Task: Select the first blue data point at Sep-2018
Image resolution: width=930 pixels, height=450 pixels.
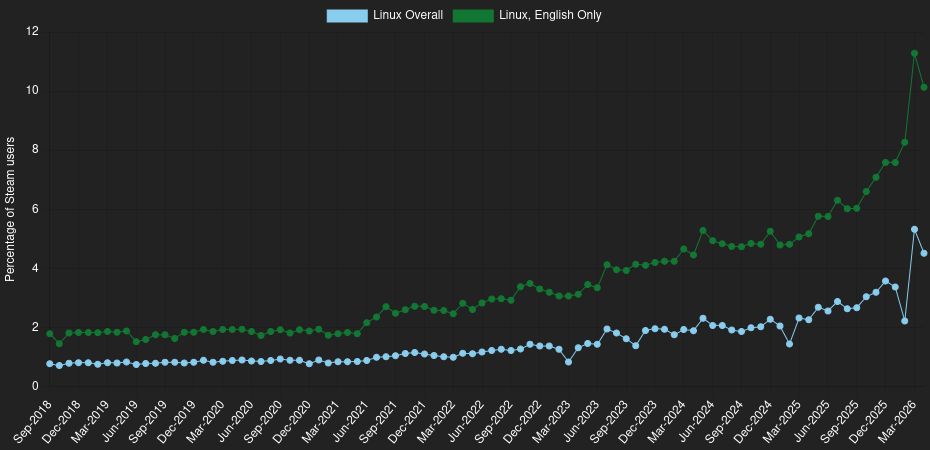Action: point(50,363)
